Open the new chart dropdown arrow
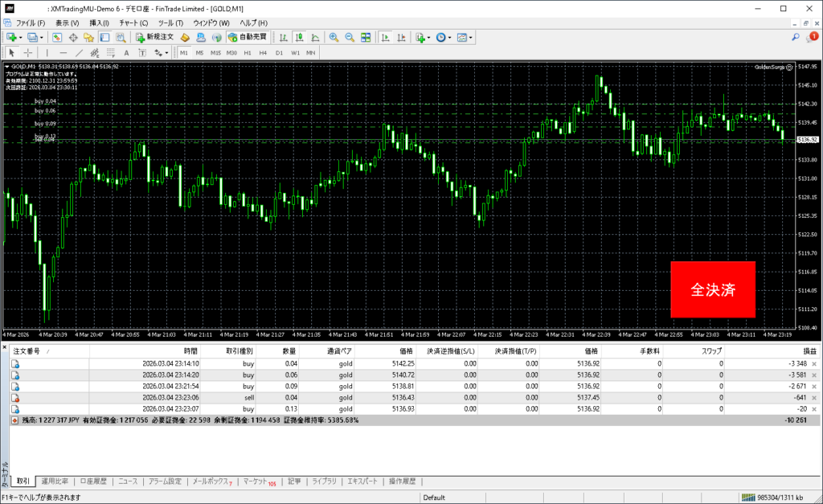This screenshot has height=504, width=823. pyautogui.click(x=21, y=37)
